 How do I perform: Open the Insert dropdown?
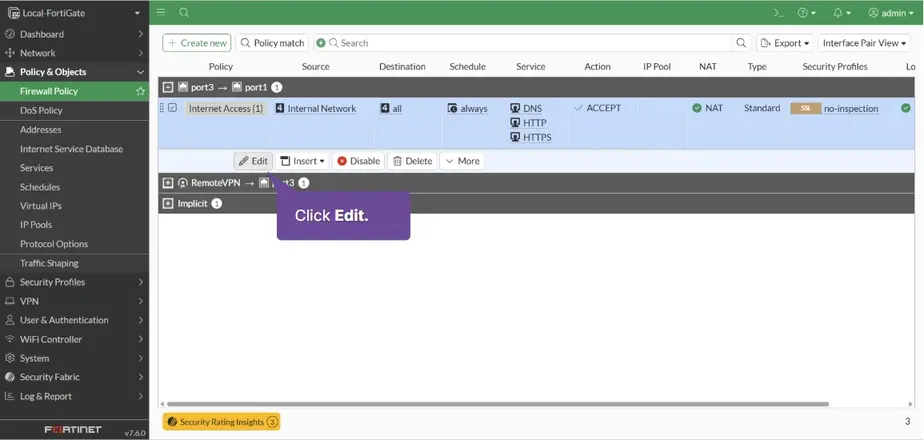[302, 161]
